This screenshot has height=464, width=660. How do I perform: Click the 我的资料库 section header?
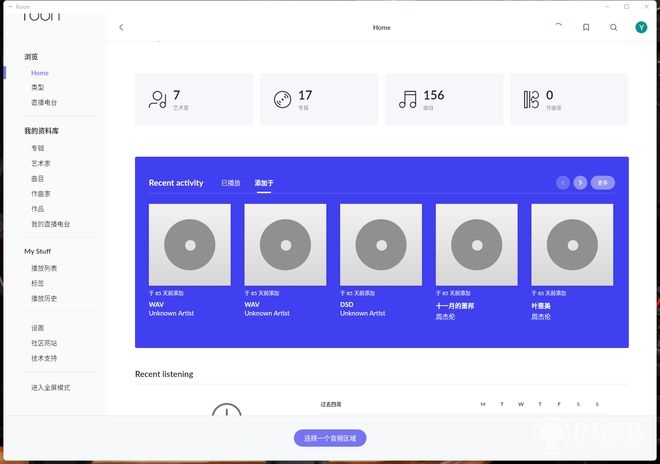(x=41, y=131)
